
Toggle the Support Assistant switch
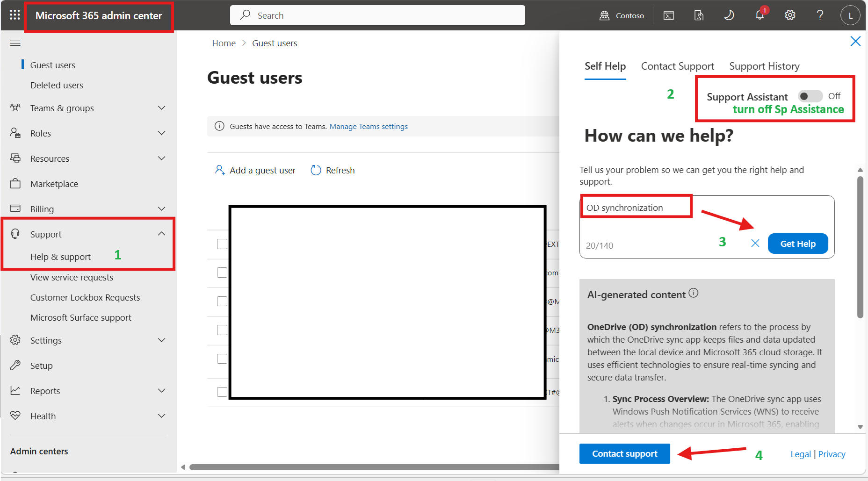tap(810, 96)
